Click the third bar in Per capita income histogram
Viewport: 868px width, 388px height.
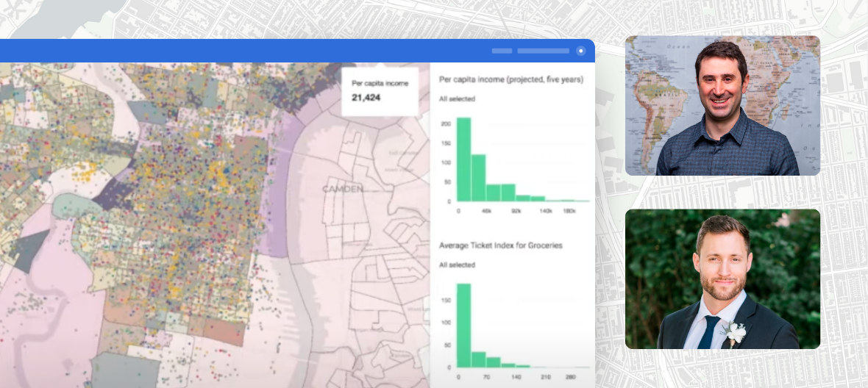click(493, 193)
